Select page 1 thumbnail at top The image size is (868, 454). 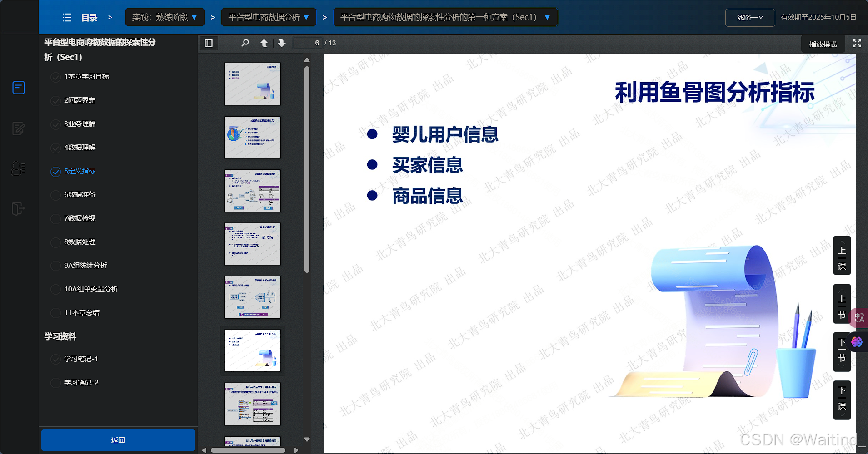point(253,84)
